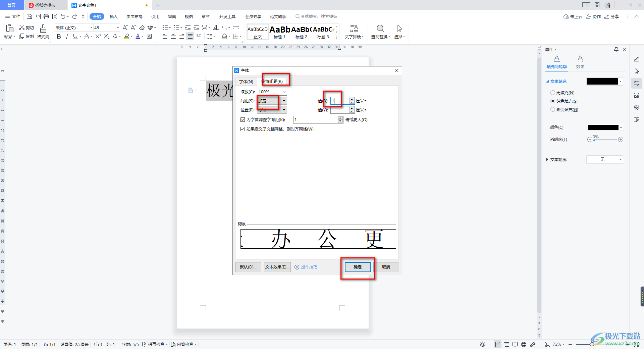
Task: Click the eye protection mode icon
Action: coord(483,344)
